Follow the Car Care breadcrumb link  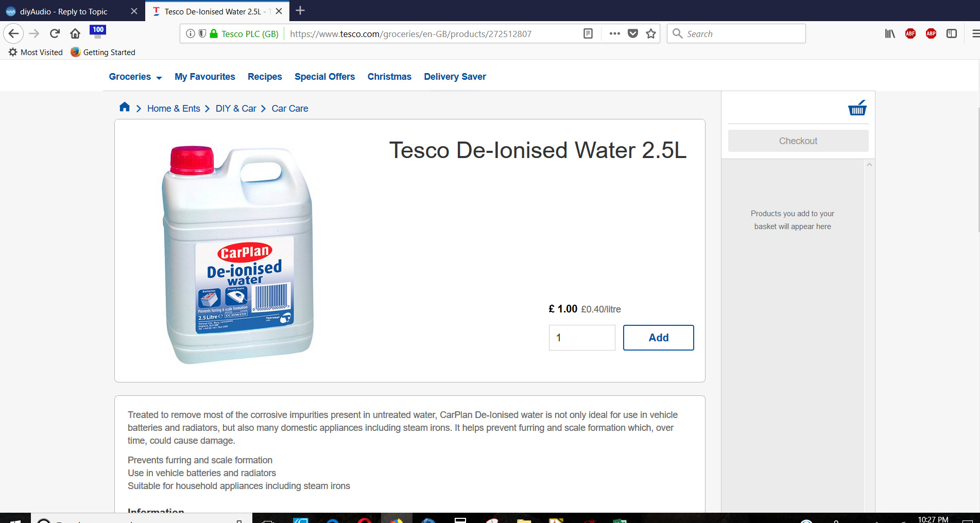290,109
